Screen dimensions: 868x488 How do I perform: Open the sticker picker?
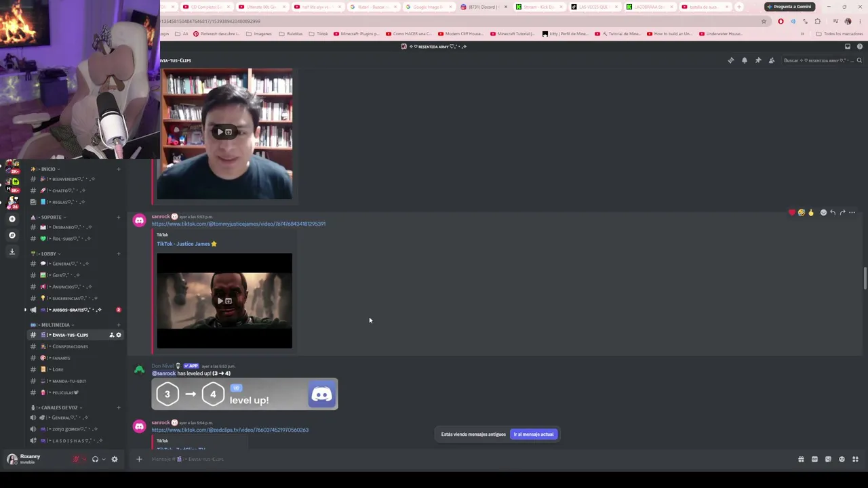828,460
